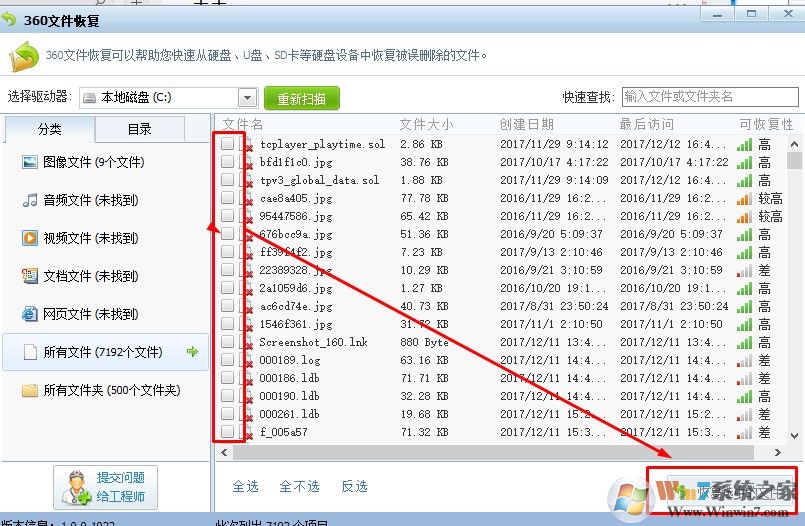Click horizontal scrollbar left arrow
The width and height of the screenshot is (805, 526).
(224, 452)
